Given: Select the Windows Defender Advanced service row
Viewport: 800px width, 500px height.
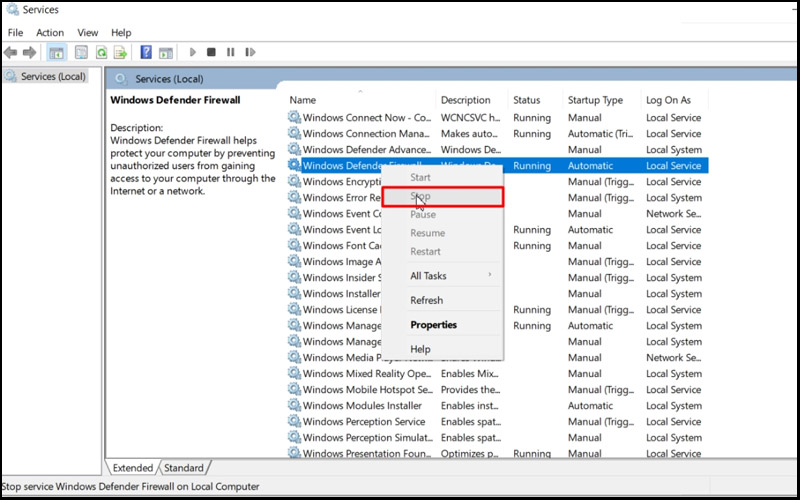Looking at the screenshot, I should point(497,149).
